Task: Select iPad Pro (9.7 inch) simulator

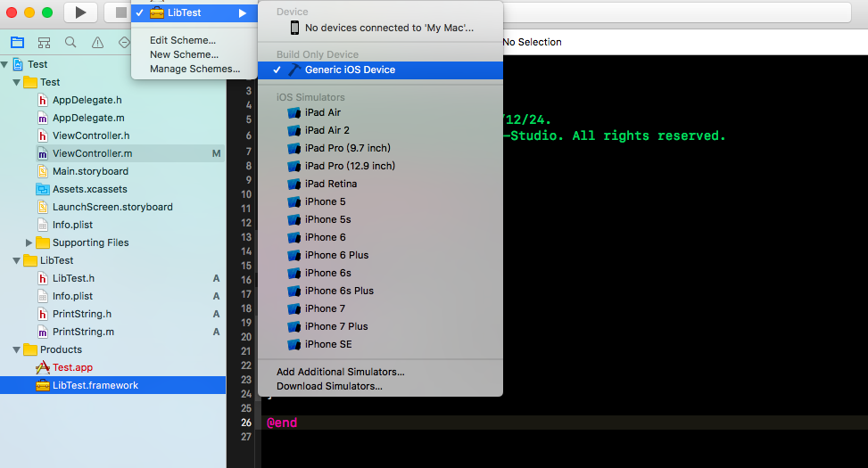Action: (380, 148)
